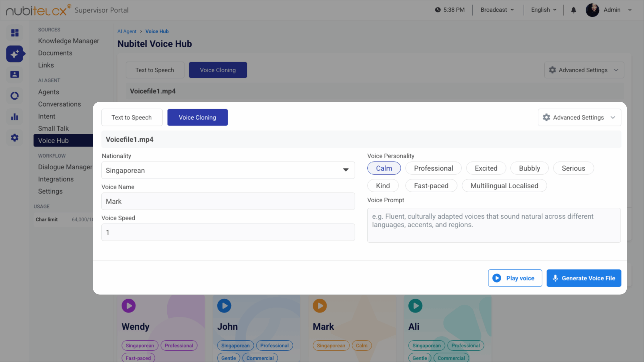
Task: Open Voice Hub in sidebar menu
Action: [63, 141]
